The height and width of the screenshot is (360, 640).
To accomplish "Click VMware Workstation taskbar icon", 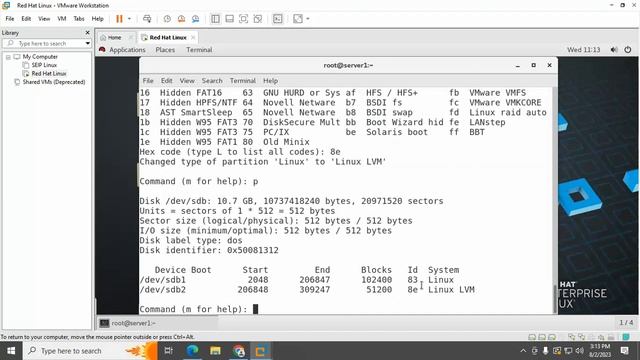I will pos(260,351).
